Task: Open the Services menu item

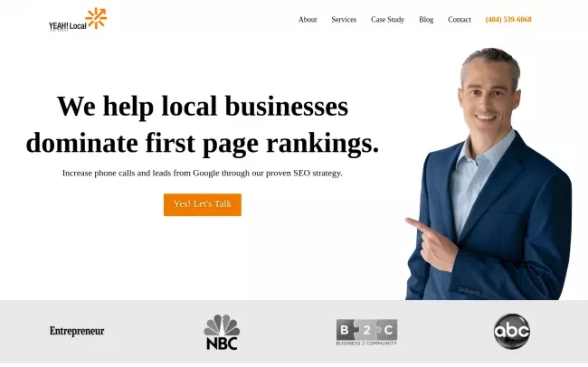Action: click(x=344, y=20)
